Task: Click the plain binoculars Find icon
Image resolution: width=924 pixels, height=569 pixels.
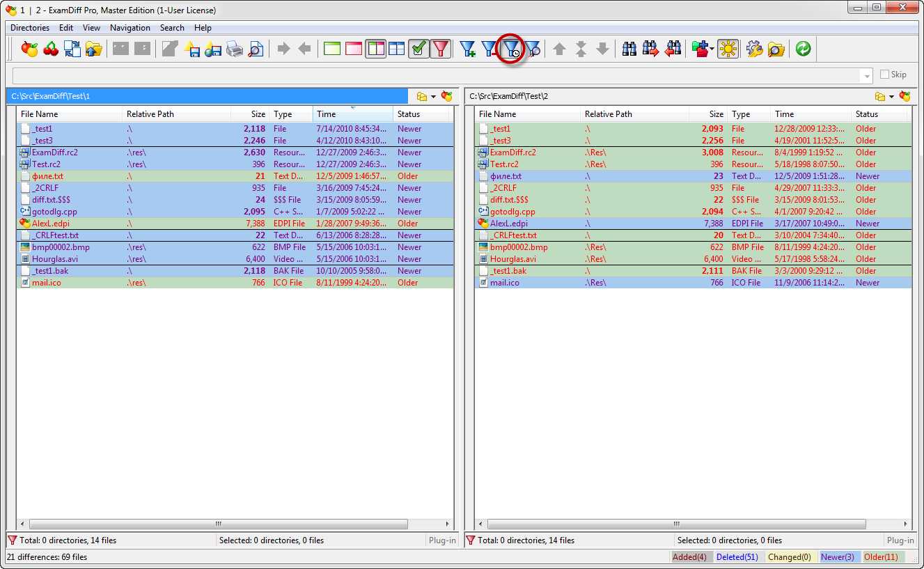Action: click(x=629, y=49)
